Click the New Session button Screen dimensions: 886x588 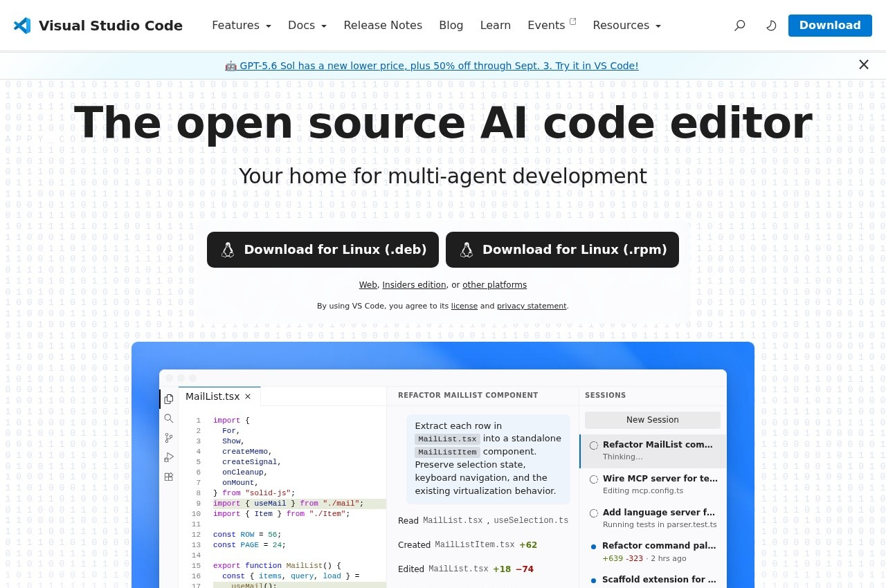click(x=653, y=420)
